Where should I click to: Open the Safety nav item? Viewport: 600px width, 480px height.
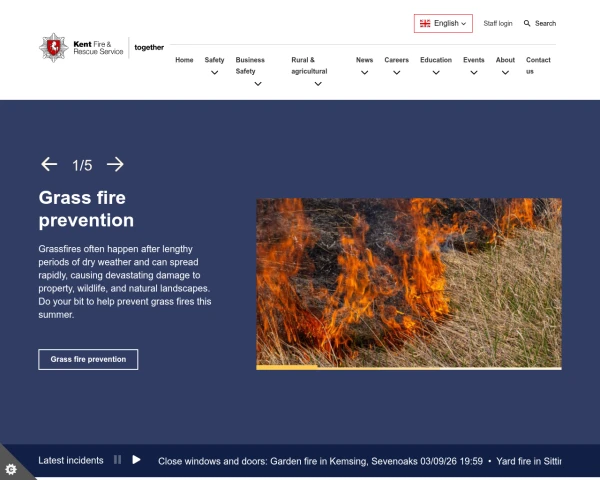pyautogui.click(x=214, y=60)
